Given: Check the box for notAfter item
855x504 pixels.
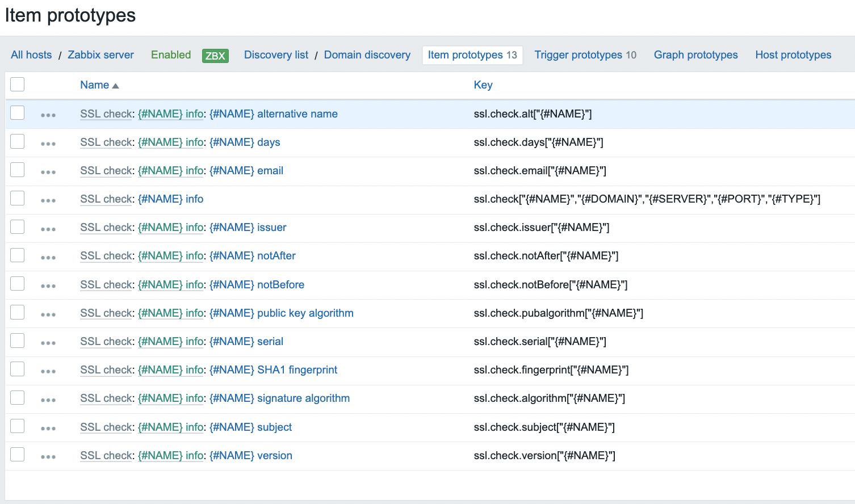Looking at the screenshot, I should pyautogui.click(x=18, y=255).
